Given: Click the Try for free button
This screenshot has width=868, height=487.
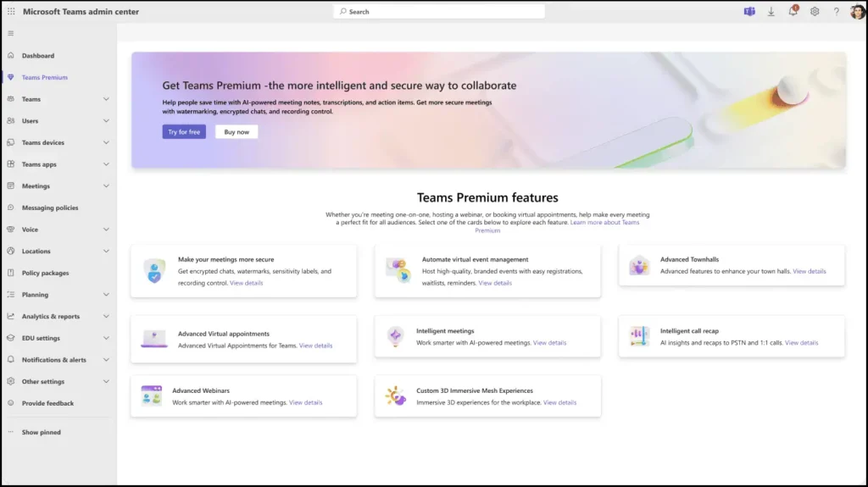Looking at the screenshot, I should (184, 132).
